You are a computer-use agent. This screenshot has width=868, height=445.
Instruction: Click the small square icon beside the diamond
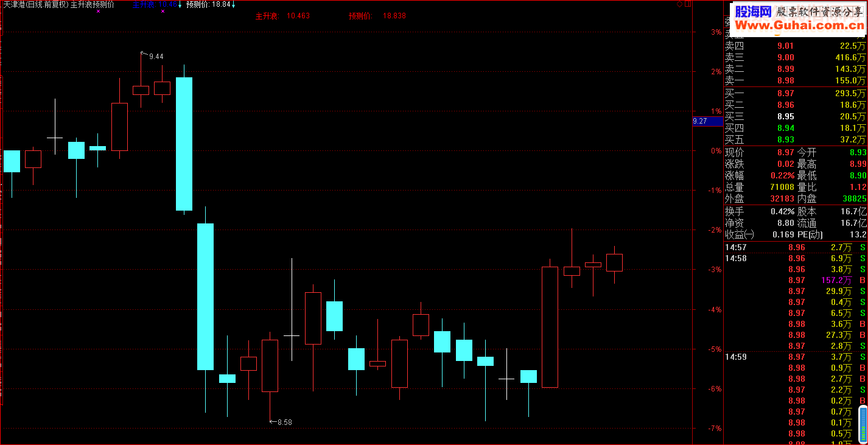pos(688,4)
